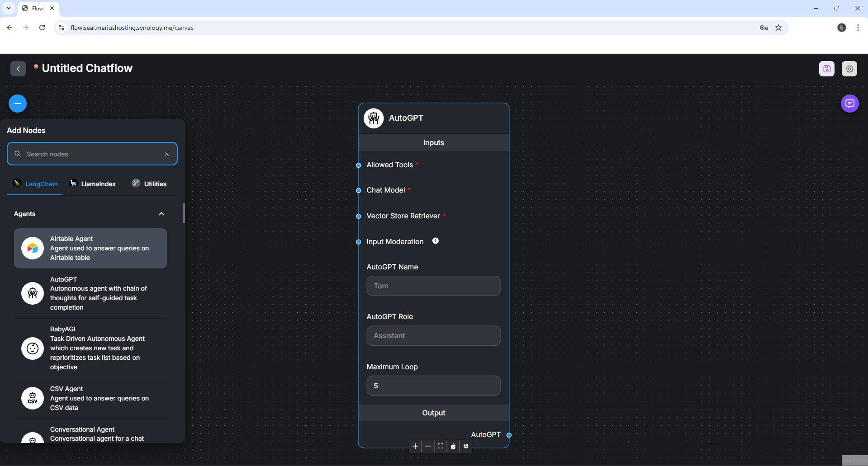
Task: Switch to the LangChain tab
Action: coord(35,184)
